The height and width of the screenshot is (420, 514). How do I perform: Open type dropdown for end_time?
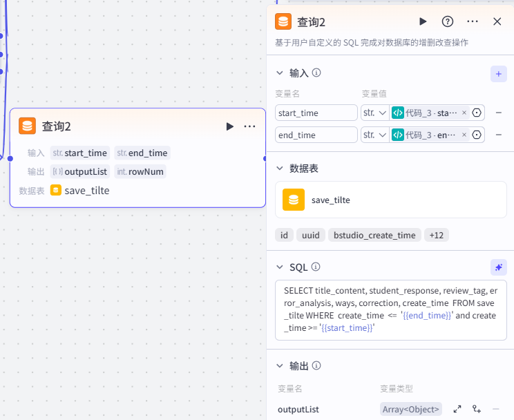click(374, 135)
